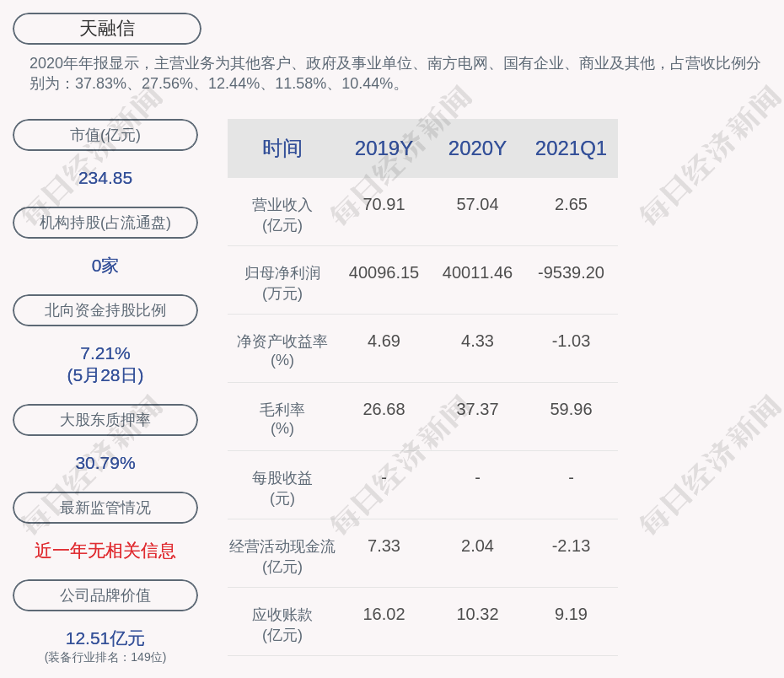Click the 天融信 company name button
Viewport: 784px width, 678px height.
click(105, 28)
